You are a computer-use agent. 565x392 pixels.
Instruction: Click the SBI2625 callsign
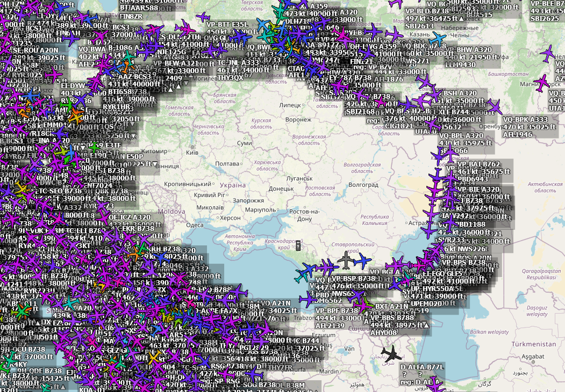pyautogui.click(x=545, y=18)
